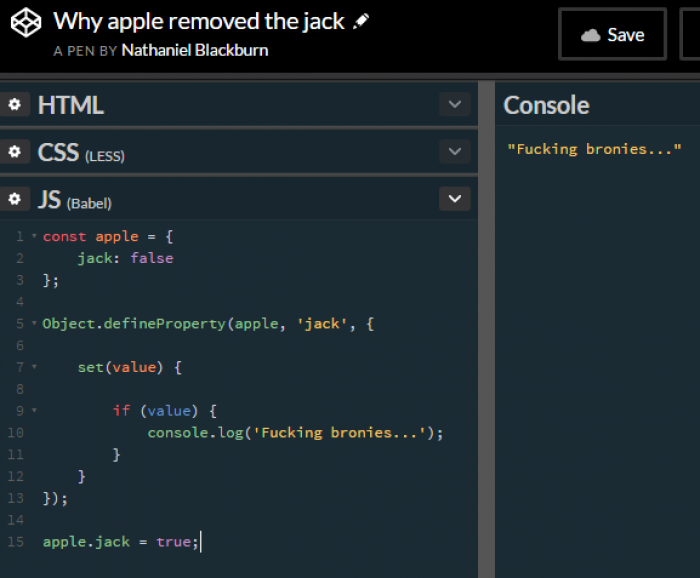The image size is (700, 578).
Task: Open HTML editor settings gear
Action: (15, 104)
